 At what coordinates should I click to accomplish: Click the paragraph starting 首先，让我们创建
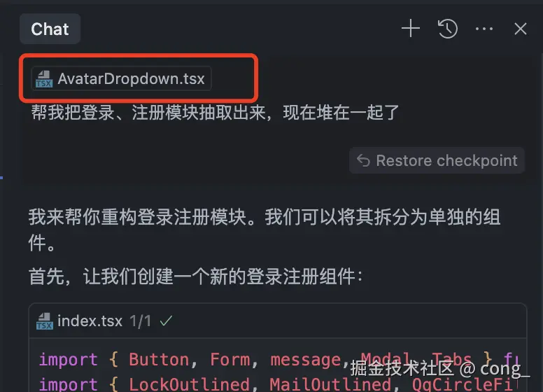pyautogui.click(x=196, y=276)
